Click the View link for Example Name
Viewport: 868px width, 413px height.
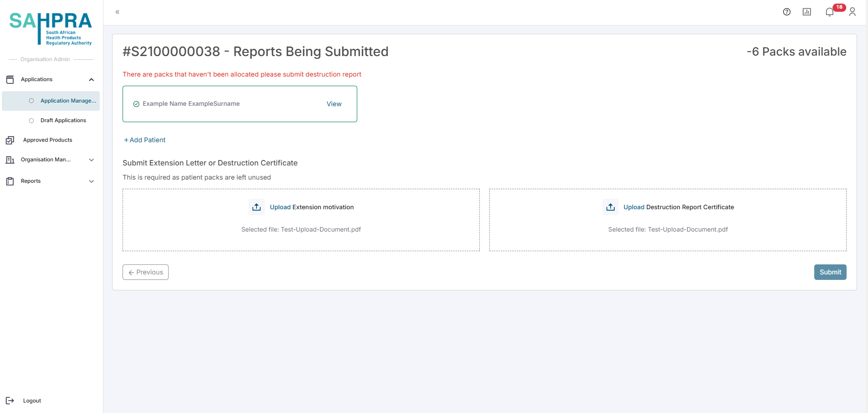point(334,104)
